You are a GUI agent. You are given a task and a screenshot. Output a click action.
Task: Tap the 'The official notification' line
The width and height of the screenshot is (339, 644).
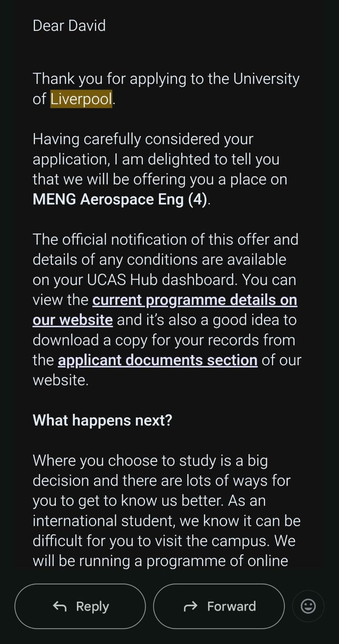165,239
